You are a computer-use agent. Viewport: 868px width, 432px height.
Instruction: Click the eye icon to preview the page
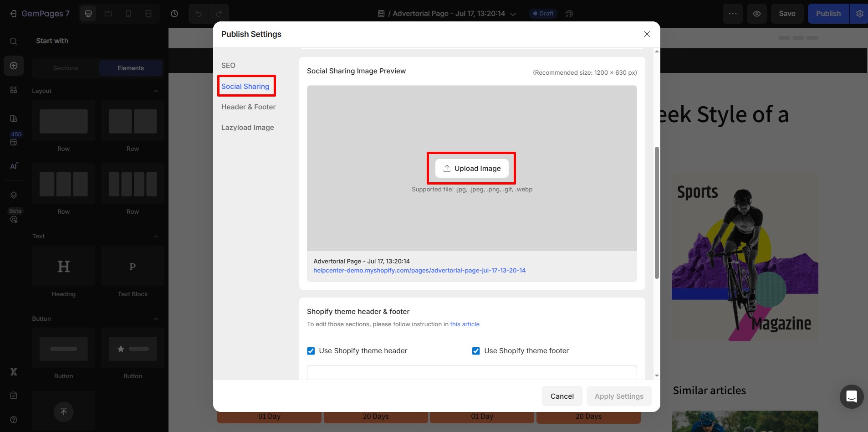pyautogui.click(x=757, y=13)
